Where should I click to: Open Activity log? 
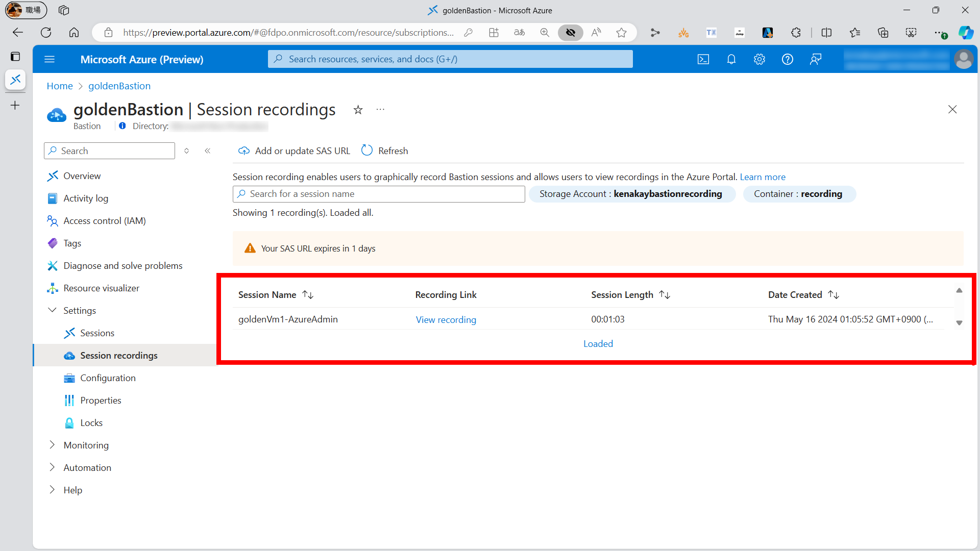pyautogui.click(x=86, y=198)
